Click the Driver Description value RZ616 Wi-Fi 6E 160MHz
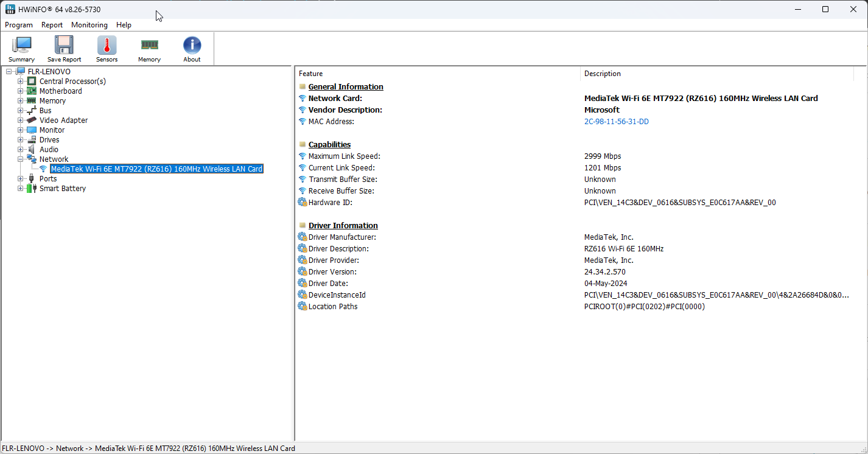 coord(624,249)
